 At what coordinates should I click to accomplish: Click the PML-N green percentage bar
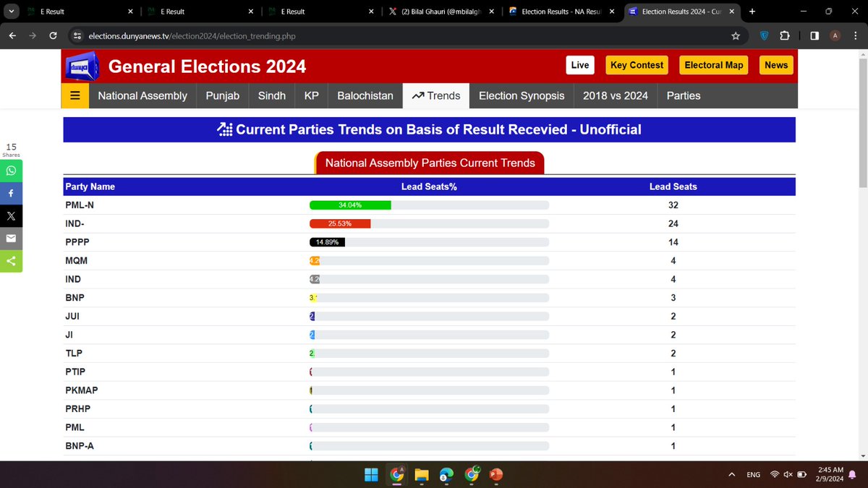[350, 205]
